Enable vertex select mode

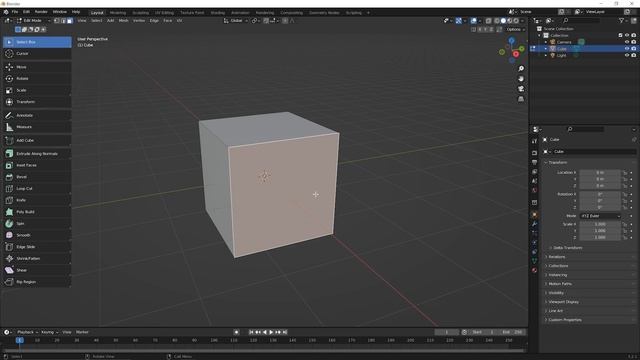tap(57, 20)
